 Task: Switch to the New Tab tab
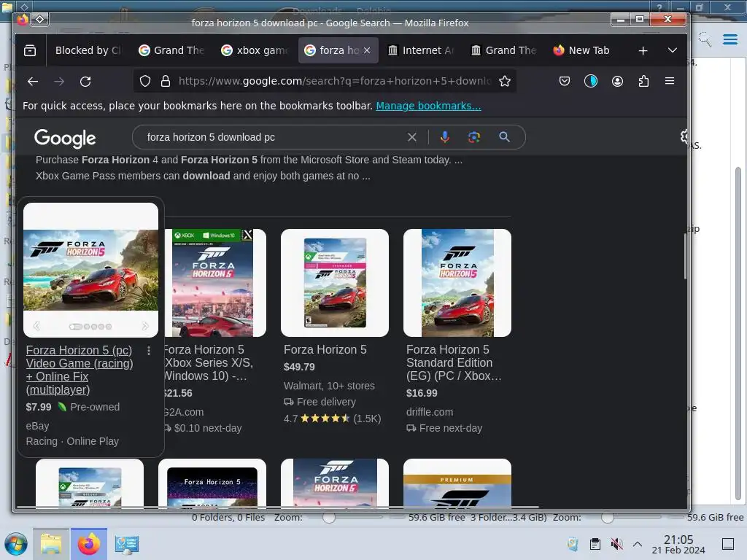[x=587, y=50]
